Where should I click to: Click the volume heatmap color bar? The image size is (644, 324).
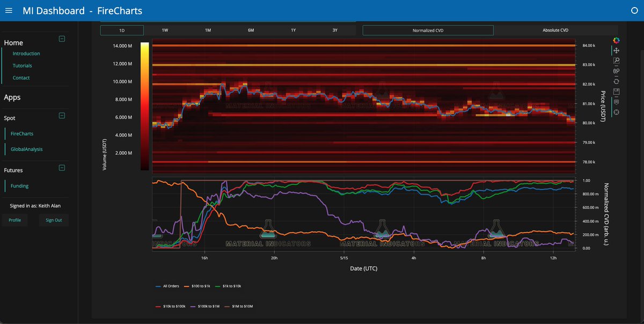[144, 106]
